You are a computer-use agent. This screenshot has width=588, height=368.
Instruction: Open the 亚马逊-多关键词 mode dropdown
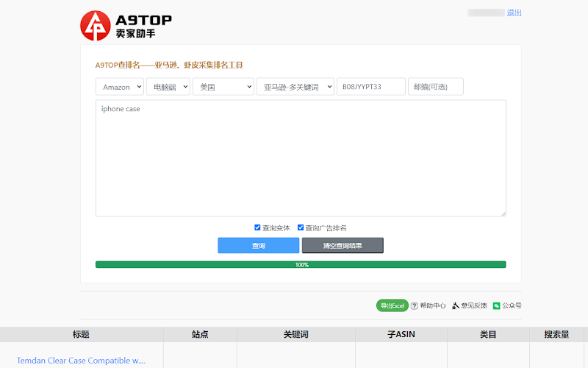(295, 87)
